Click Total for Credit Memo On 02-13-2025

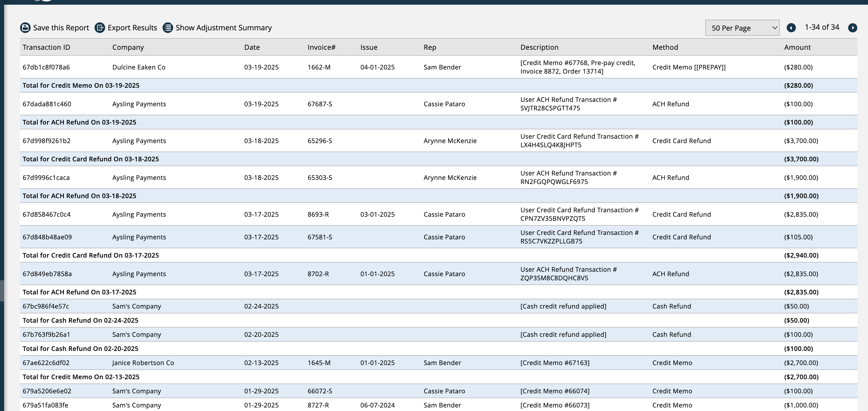(81, 377)
